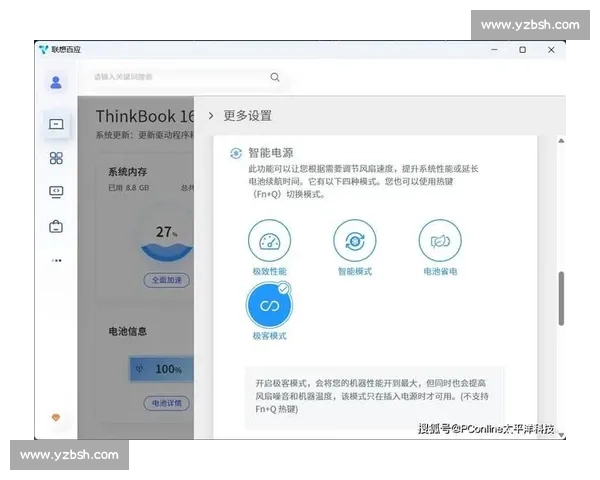Click the scrollbar down arrow

pyautogui.click(x=561, y=434)
